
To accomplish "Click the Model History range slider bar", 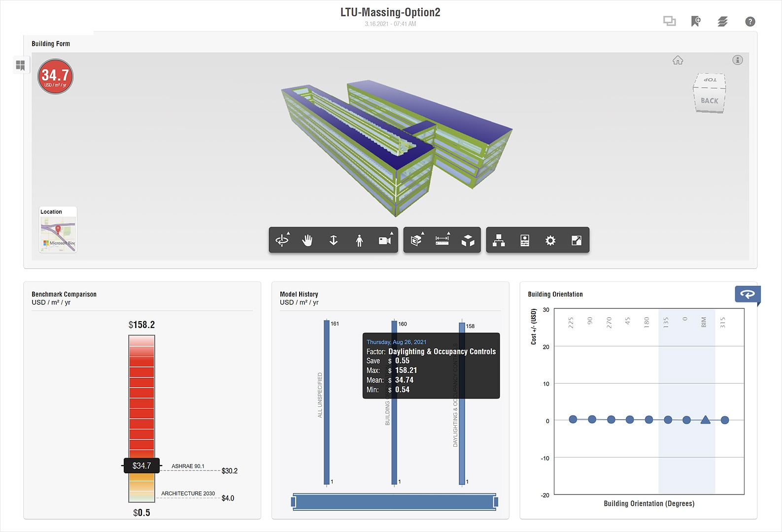I will click(394, 502).
